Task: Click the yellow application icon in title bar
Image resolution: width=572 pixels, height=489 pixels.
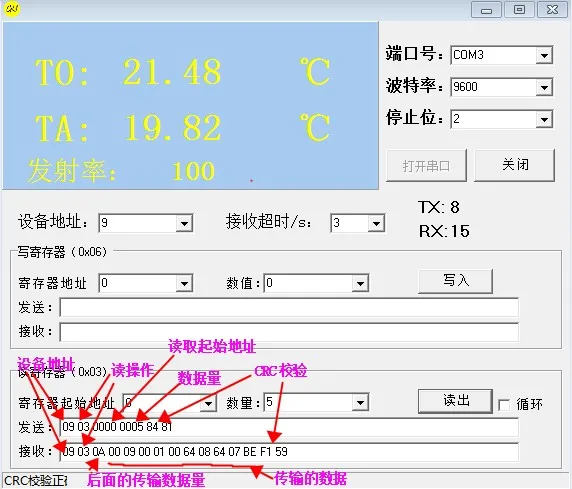Action: point(12,9)
